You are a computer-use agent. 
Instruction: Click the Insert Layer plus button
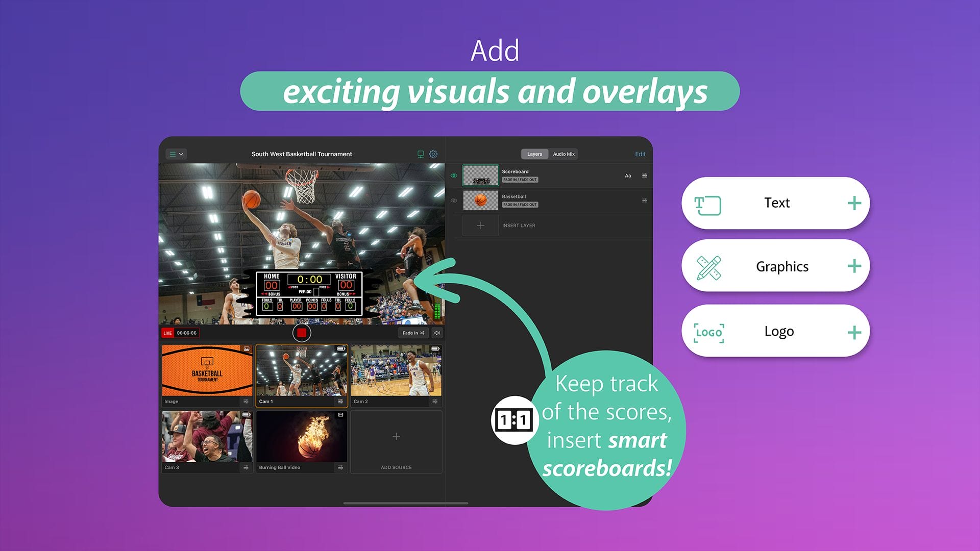[480, 226]
